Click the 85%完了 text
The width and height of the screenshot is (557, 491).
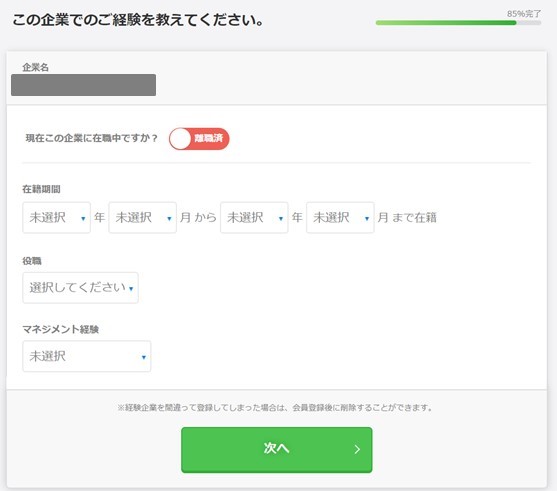click(524, 14)
